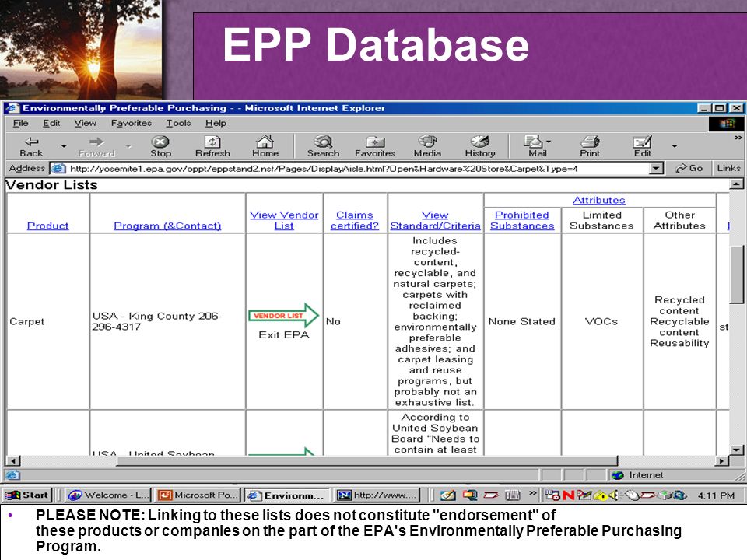Open the File menu
Image resolution: width=747 pixels, height=560 pixels.
pos(20,124)
